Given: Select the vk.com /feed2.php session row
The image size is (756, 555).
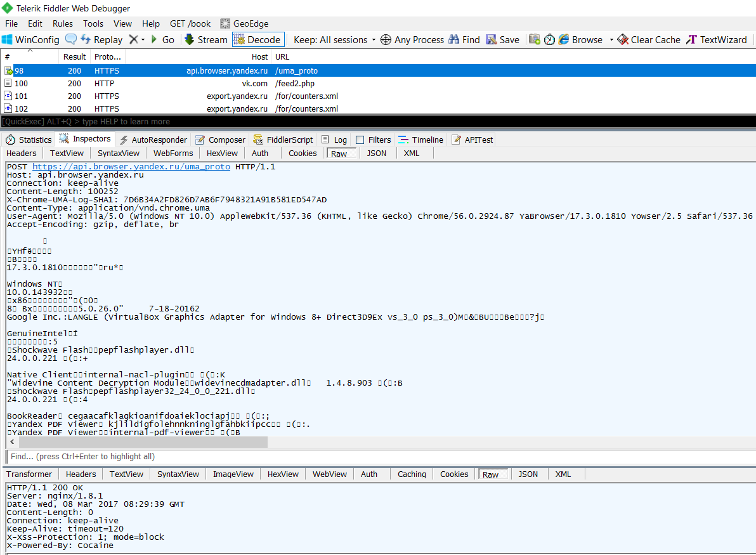Looking at the screenshot, I should click(x=254, y=83).
